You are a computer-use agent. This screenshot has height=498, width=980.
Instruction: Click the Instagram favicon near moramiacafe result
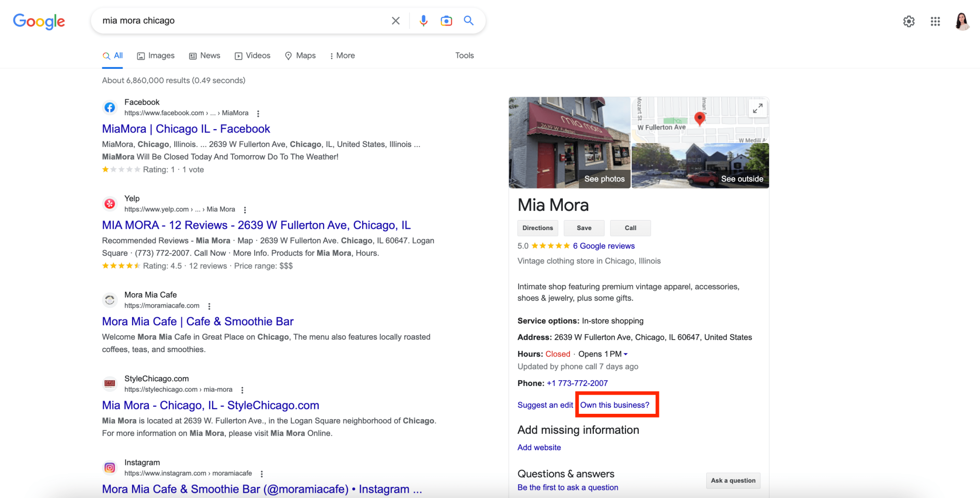point(110,467)
